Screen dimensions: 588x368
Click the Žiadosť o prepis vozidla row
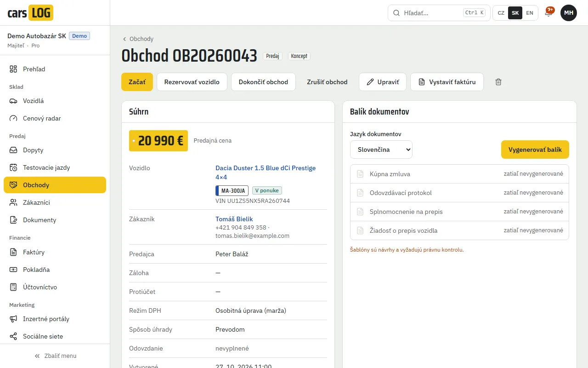pyautogui.click(x=459, y=230)
